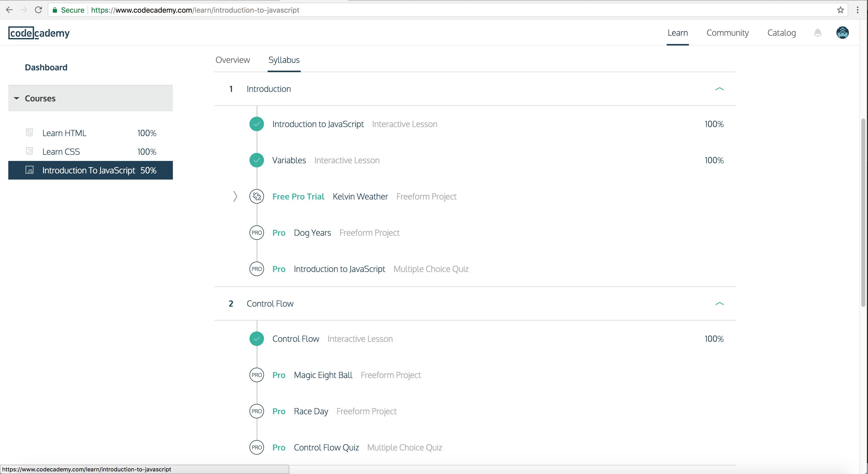Viewport: 868px width, 474px height.
Task: Click the Free Pro Trial link
Action: coord(298,196)
